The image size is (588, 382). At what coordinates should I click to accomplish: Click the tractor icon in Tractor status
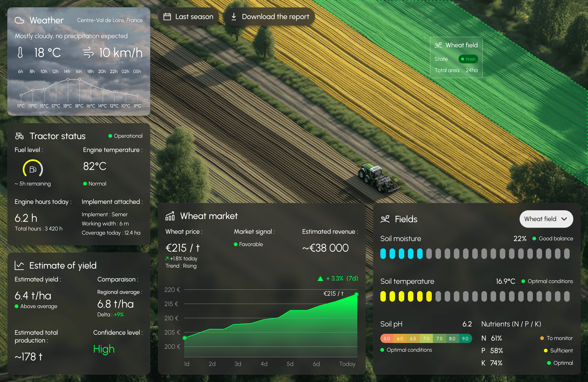click(x=19, y=136)
